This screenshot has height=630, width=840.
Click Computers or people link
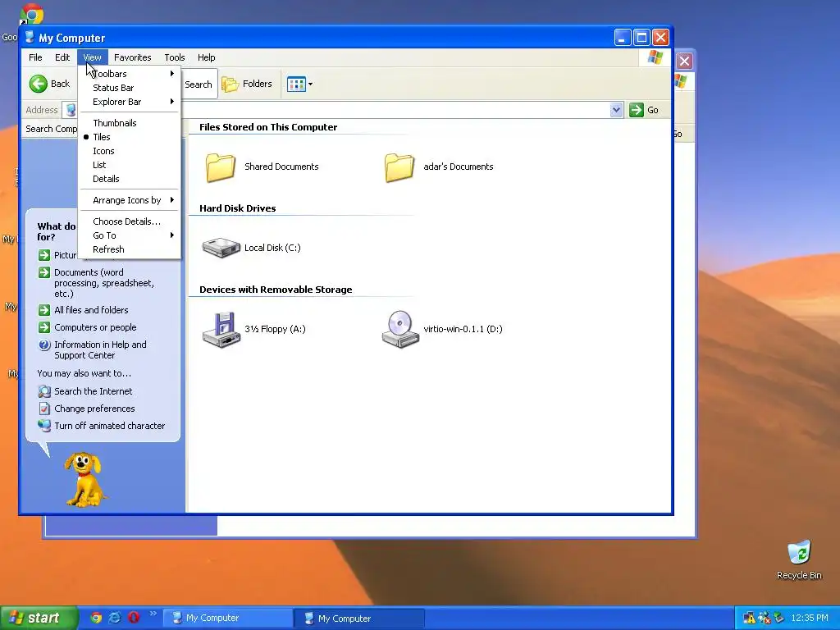point(95,327)
